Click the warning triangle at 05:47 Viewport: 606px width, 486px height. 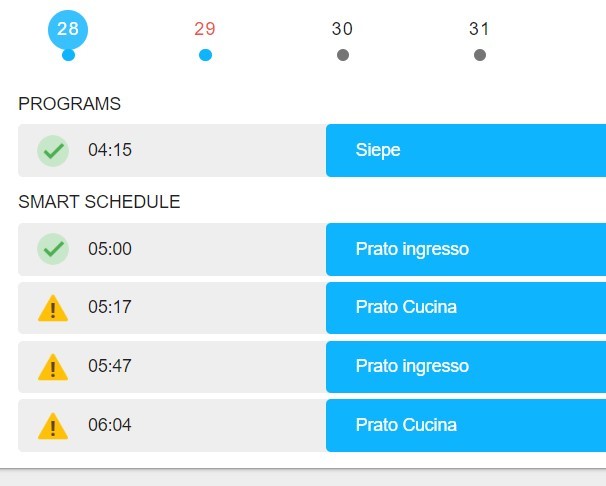coord(53,367)
